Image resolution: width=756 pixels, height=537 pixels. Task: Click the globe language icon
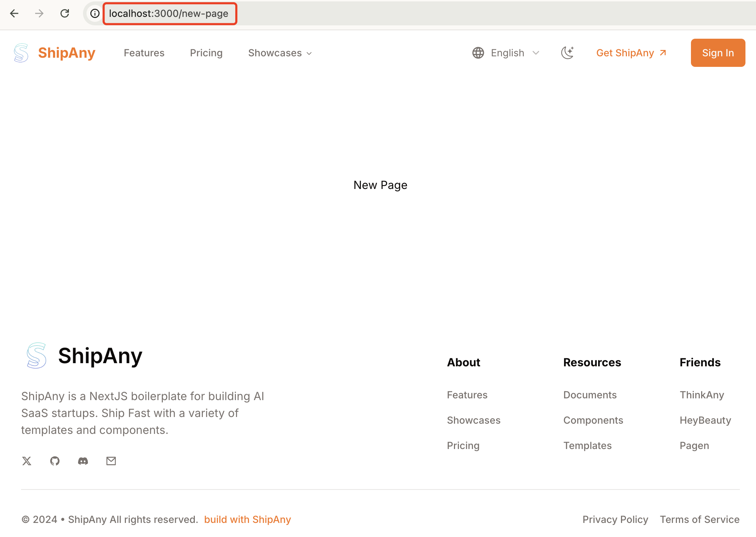pyautogui.click(x=478, y=53)
